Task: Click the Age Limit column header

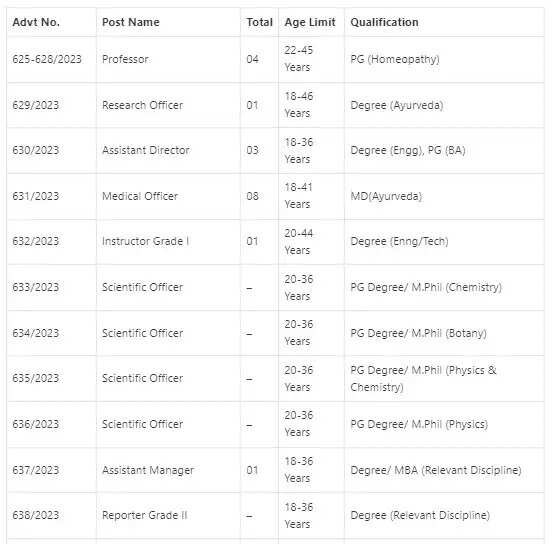Action: pyautogui.click(x=310, y=22)
